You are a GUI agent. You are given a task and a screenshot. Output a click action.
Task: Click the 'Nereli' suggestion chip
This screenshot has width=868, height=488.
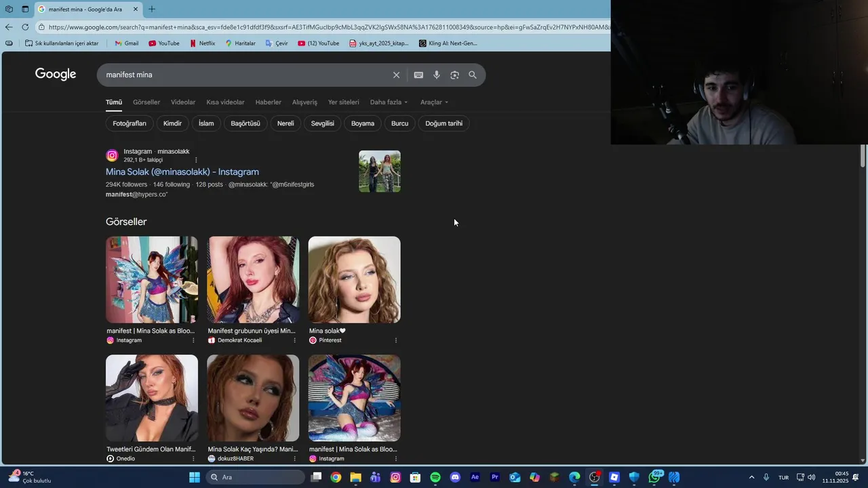tap(285, 123)
